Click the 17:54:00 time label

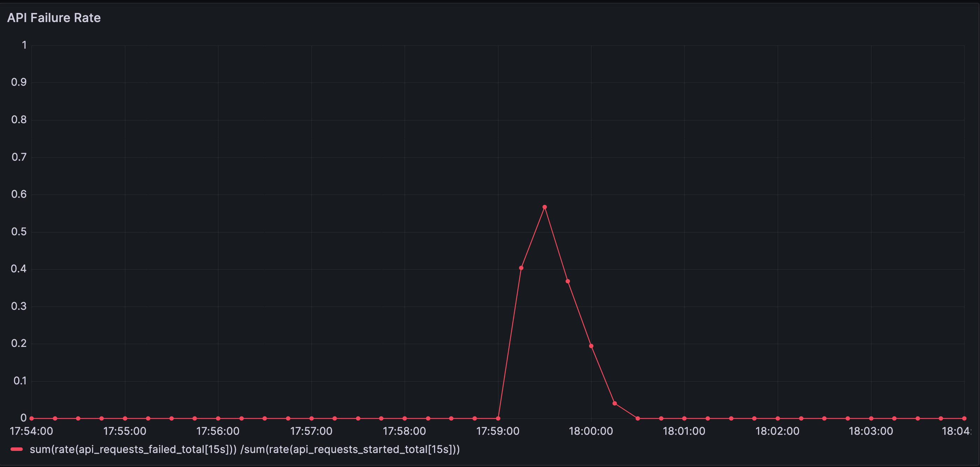click(31, 431)
